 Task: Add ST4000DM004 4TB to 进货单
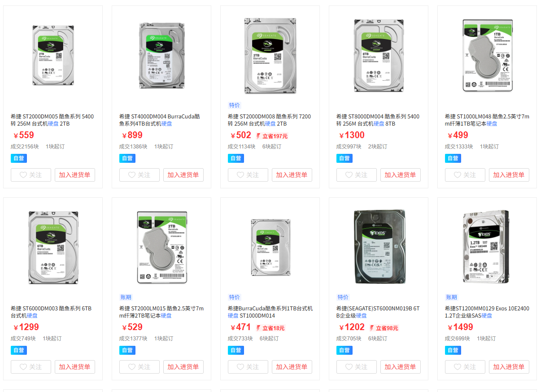[183, 175]
